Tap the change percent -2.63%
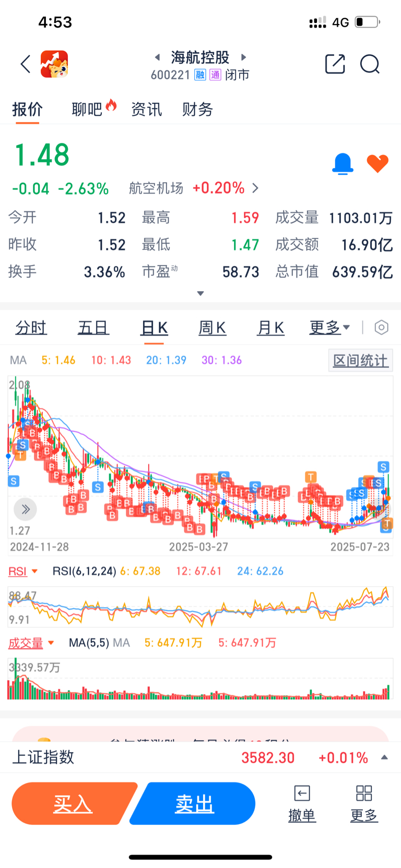The width and height of the screenshot is (401, 868). coord(83,188)
